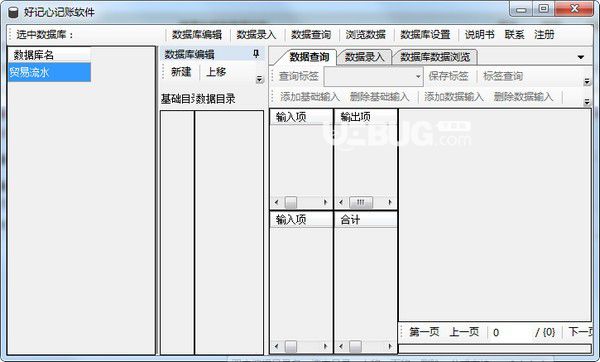Maximize the 好记心记账软件 window
This screenshot has height=362, width=600.
(x=543, y=9)
